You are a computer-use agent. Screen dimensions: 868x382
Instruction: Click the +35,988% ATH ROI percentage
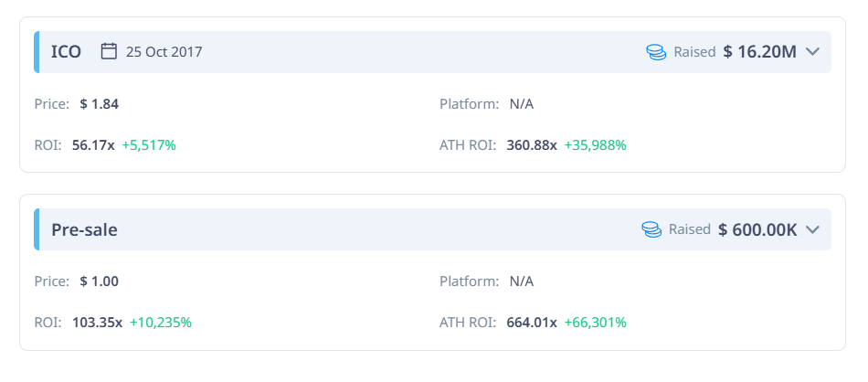595,145
